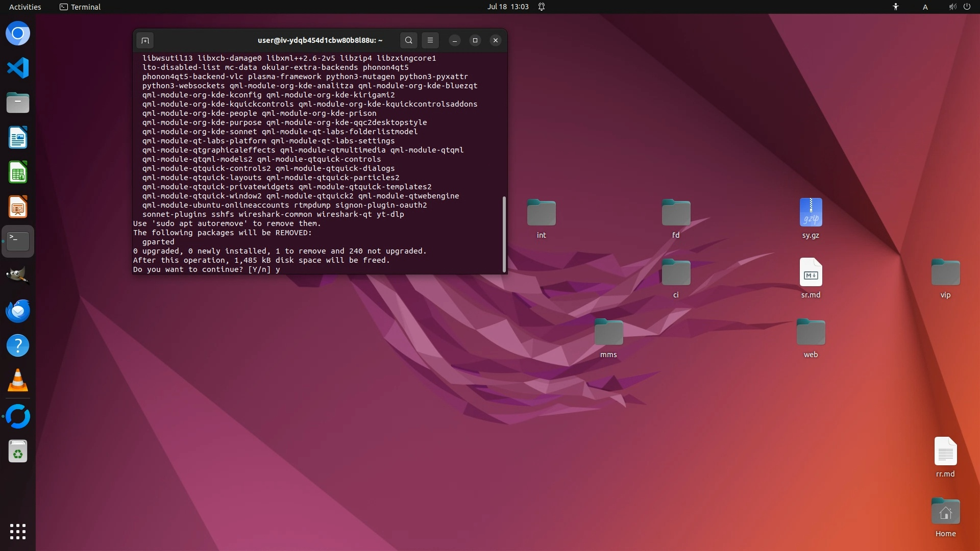The width and height of the screenshot is (980, 551).
Task: Launch LibreOffice Impress from dock
Action: (x=18, y=207)
